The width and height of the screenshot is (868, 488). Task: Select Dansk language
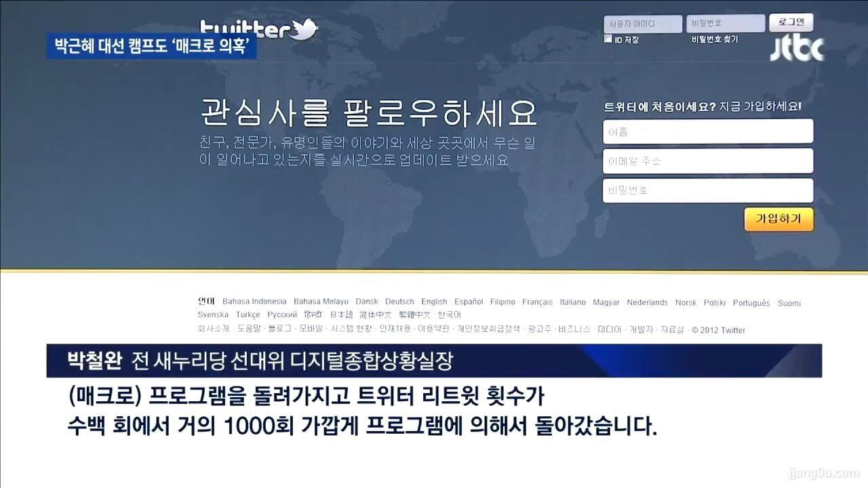367,302
